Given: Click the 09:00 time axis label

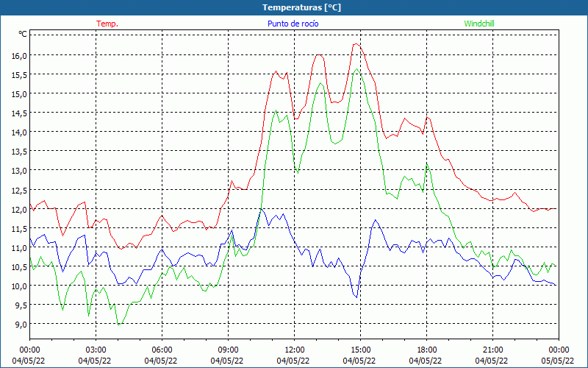Looking at the screenshot, I should 228,350.
